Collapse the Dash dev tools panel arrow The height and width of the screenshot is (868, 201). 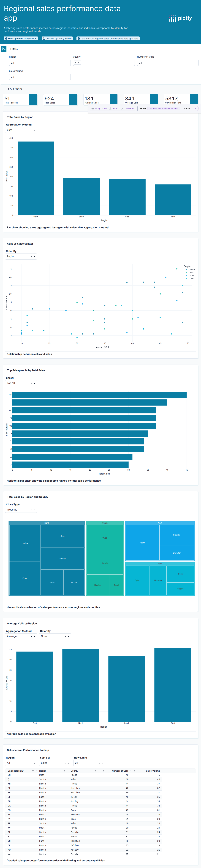(197, 109)
